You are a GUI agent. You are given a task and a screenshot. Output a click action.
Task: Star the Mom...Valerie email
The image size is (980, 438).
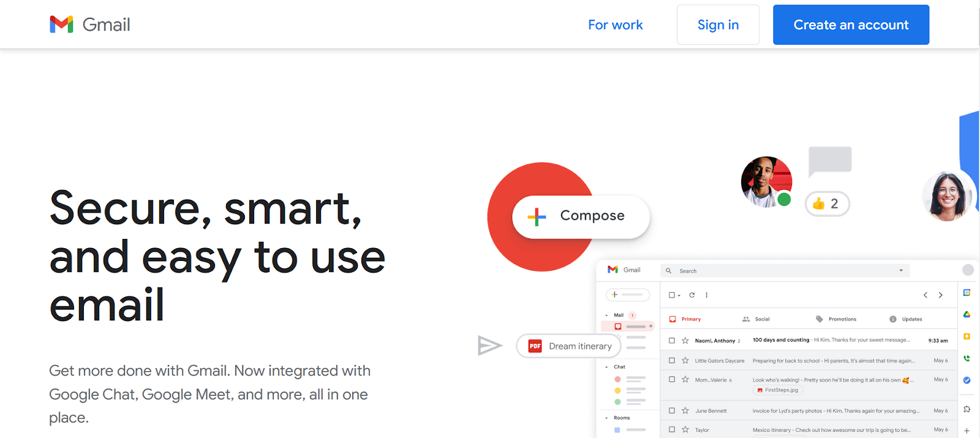[x=685, y=380]
